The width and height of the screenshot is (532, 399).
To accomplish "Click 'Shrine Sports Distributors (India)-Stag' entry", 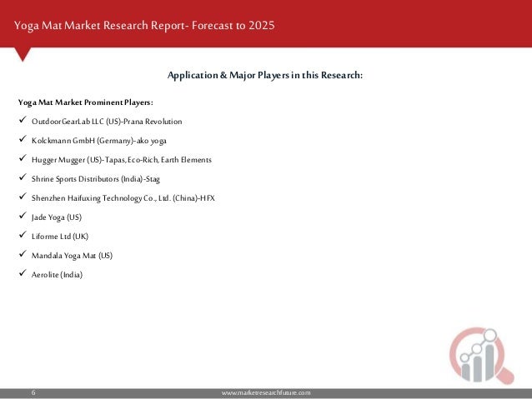I will pos(95,179).
